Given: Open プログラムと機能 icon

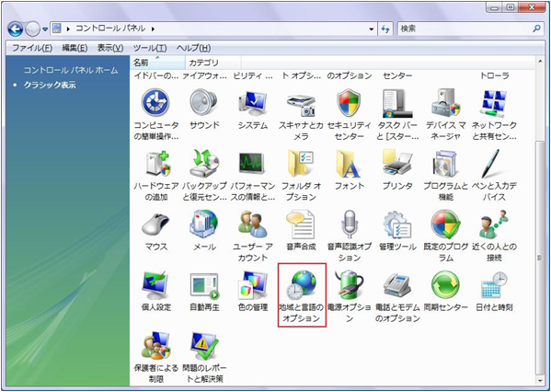Looking at the screenshot, I should click(x=445, y=164).
